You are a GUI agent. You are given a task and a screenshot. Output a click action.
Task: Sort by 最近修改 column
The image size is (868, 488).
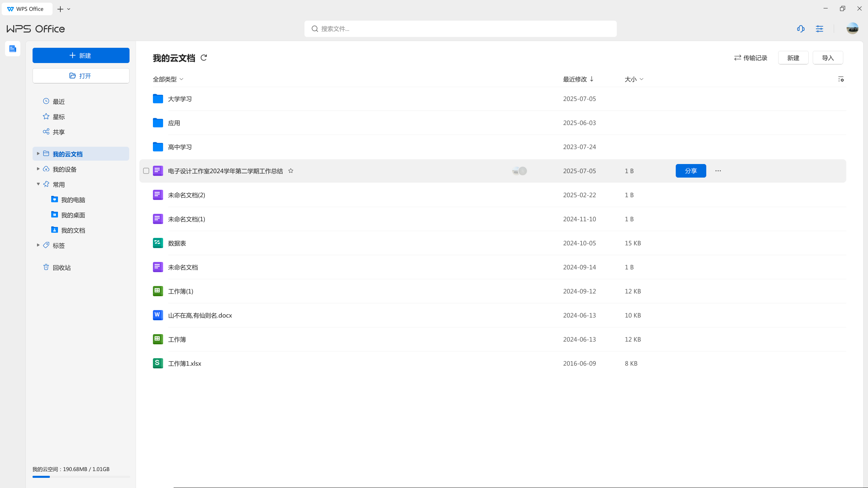coord(578,79)
